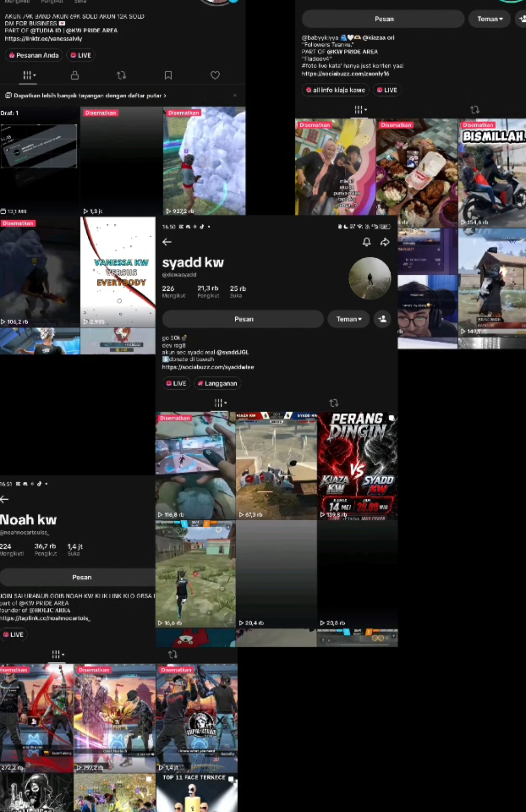View syadd kw's 226 Mengikuti list
Image resolution: width=526 pixels, height=812 pixels.
coord(173,291)
